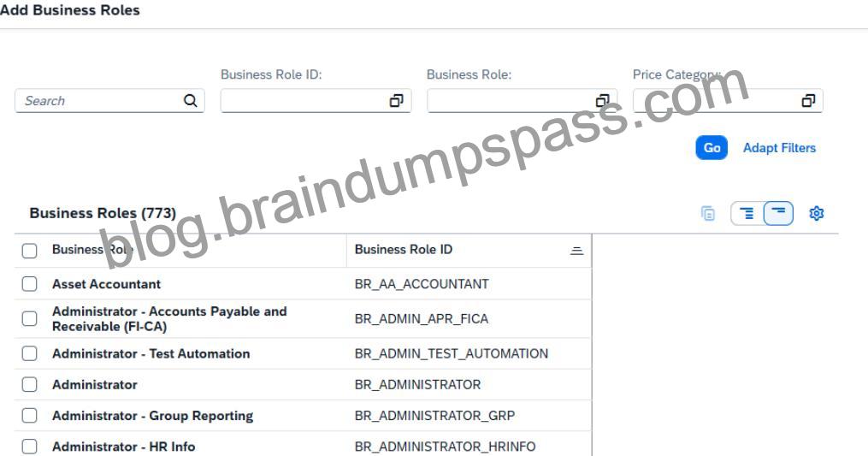
Task: Open the Adapt Filters link
Action: click(779, 148)
